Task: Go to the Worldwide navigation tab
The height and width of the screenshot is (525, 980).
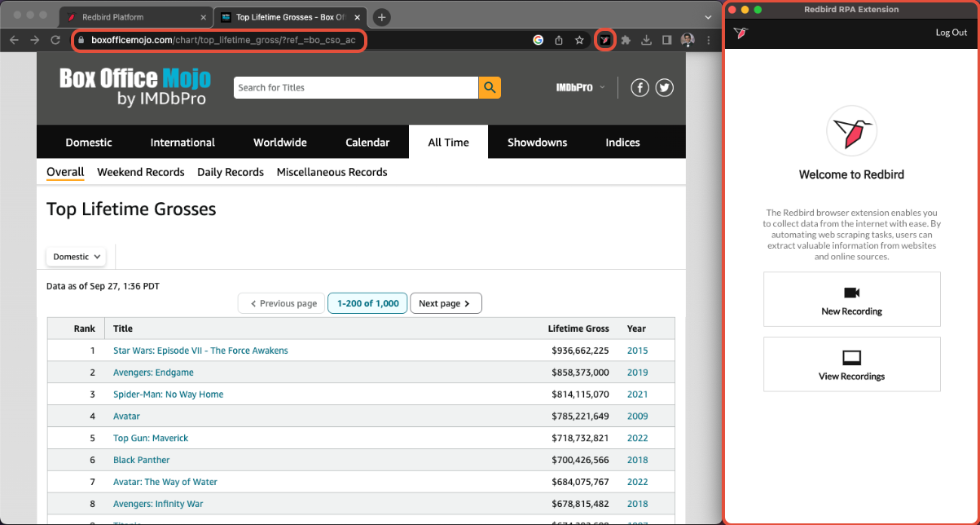Action: 280,142
